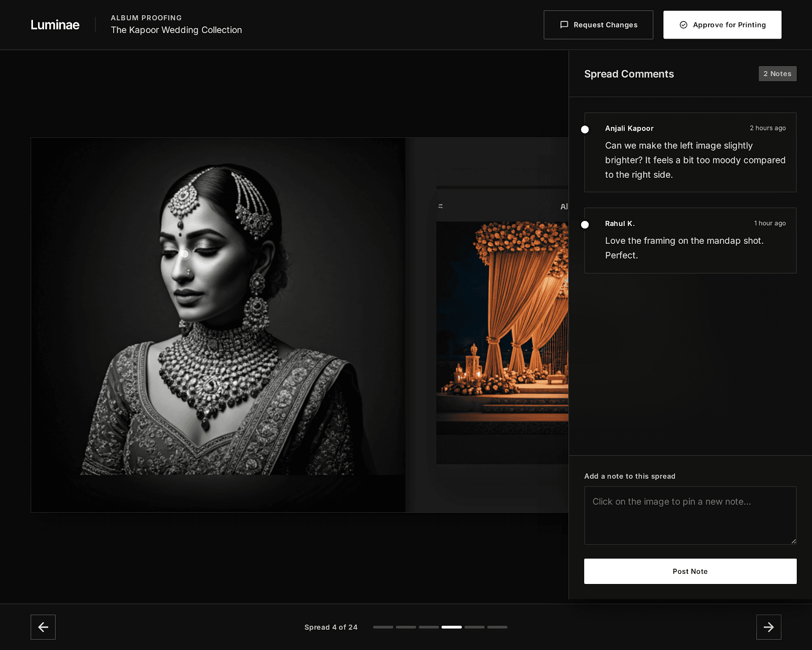Open Rahul K.'s mandap comment card
The height and width of the screenshot is (650, 812).
pyautogui.click(x=690, y=241)
